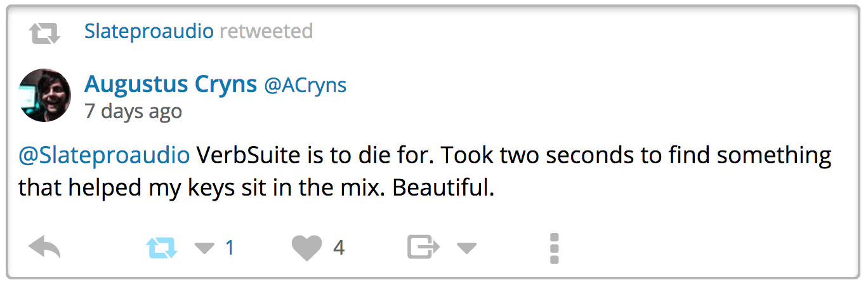The image size is (868, 287).
Task: Expand the retweet options dropdown arrow
Action: tap(204, 248)
